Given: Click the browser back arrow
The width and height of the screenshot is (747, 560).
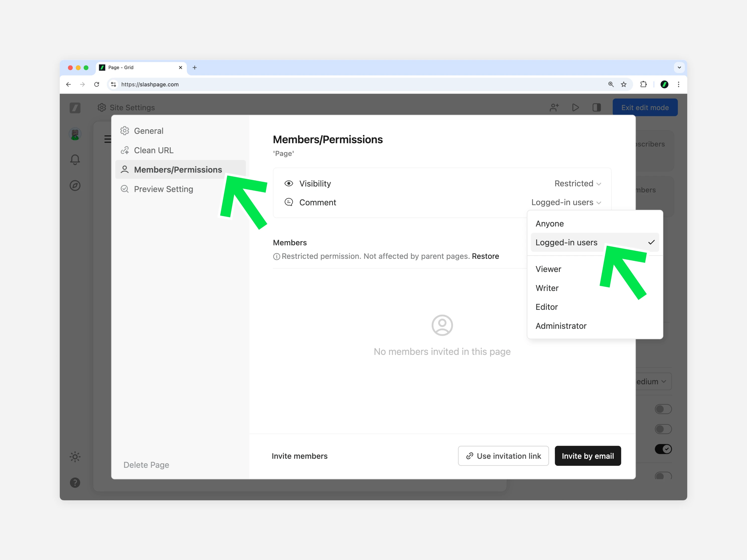Looking at the screenshot, I should tap(68, 84).
